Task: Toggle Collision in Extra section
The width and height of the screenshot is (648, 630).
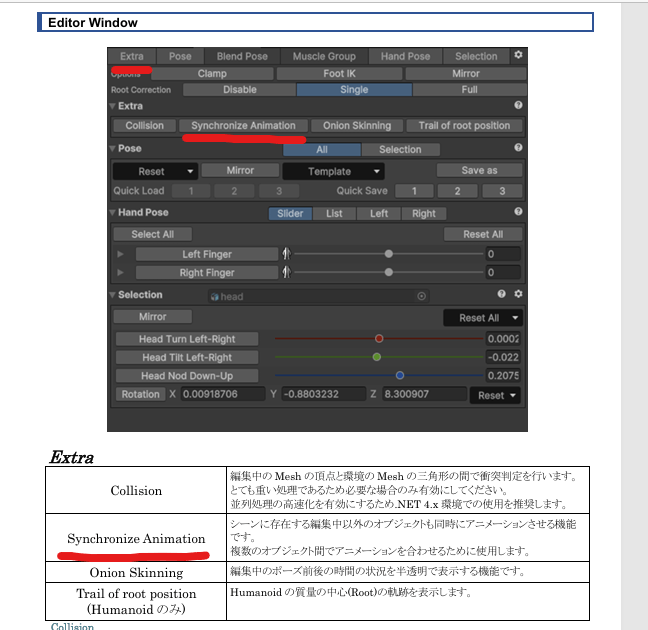Action: [x=145, y=126]
